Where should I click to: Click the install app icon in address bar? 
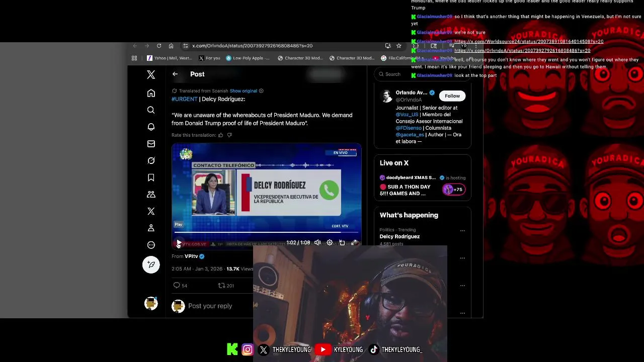coord(388,46)
